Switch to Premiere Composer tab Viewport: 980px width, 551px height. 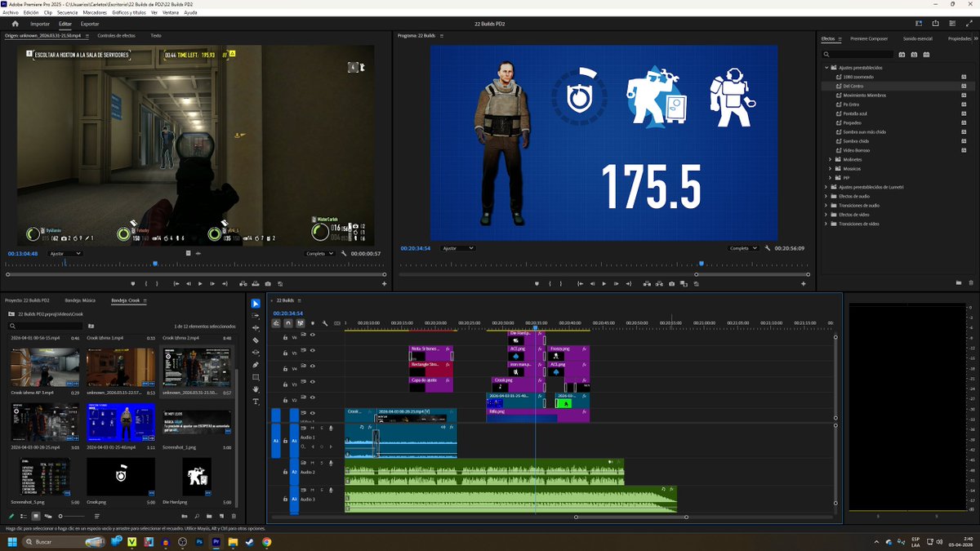tap(869, 38)
